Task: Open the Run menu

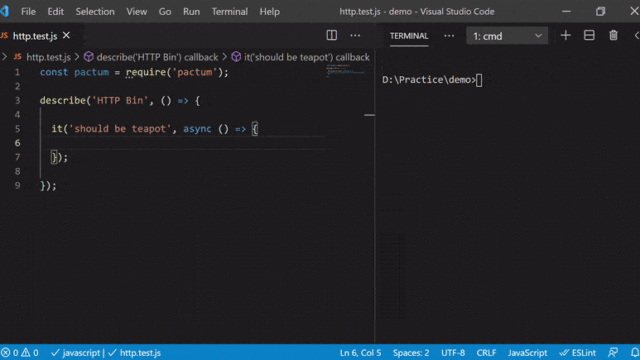Action: point(191,11)
